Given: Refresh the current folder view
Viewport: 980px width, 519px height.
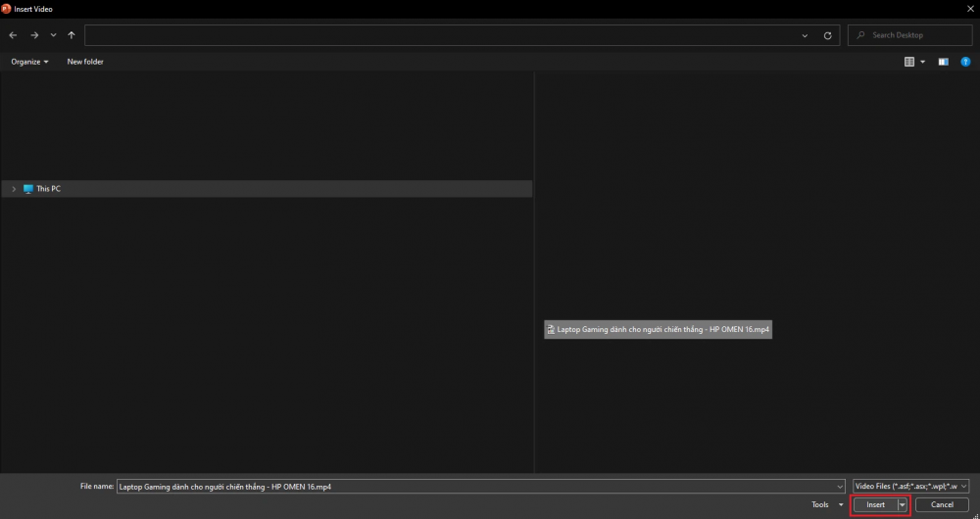Looking at the screenshot, I should pyautogui.click(x=827, y=35).
